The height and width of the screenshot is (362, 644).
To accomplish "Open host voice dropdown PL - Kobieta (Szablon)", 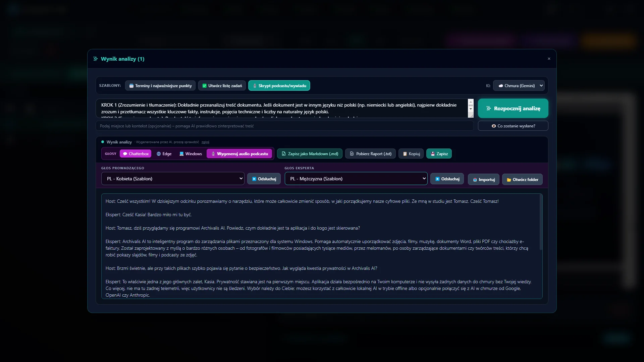I will click(x=173, y=179).
